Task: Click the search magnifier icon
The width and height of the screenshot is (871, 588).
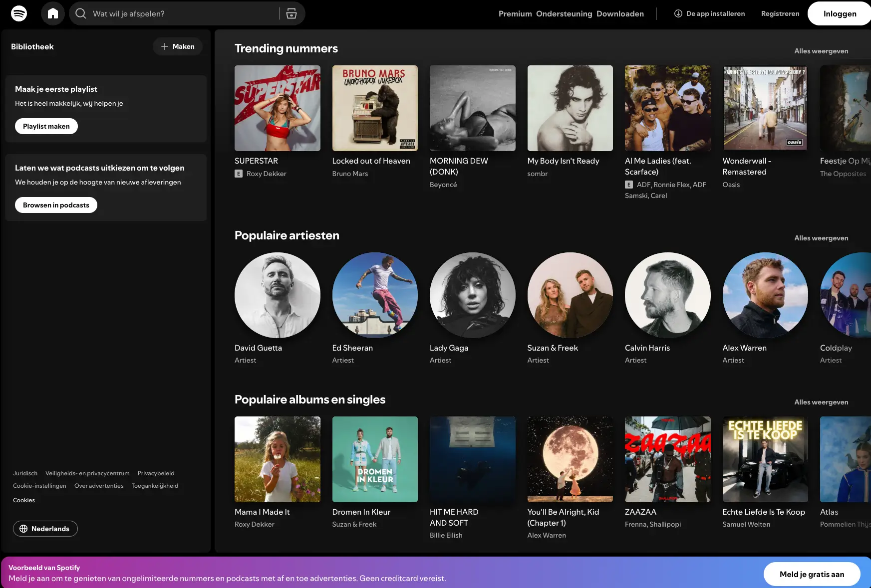Action: [x=81, y=13]
